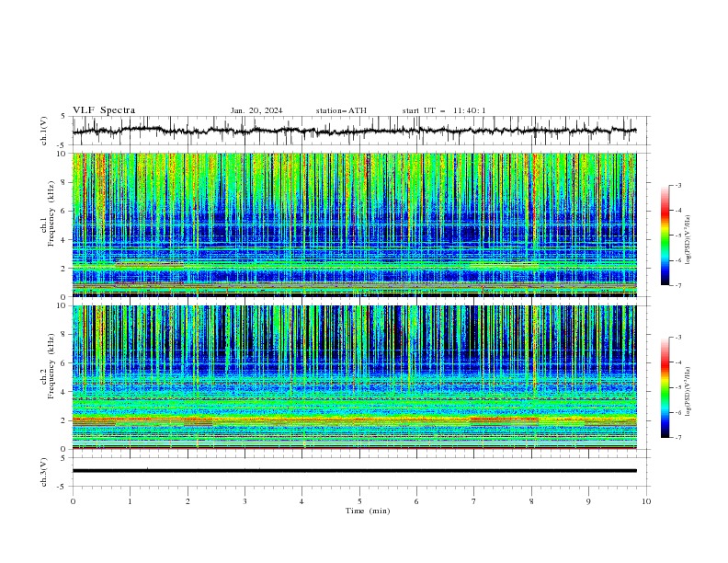Screen dimensions: 728x563
Task: Click time axis tick label "6"
Action: pyautogui.click(x=416, y=501)
